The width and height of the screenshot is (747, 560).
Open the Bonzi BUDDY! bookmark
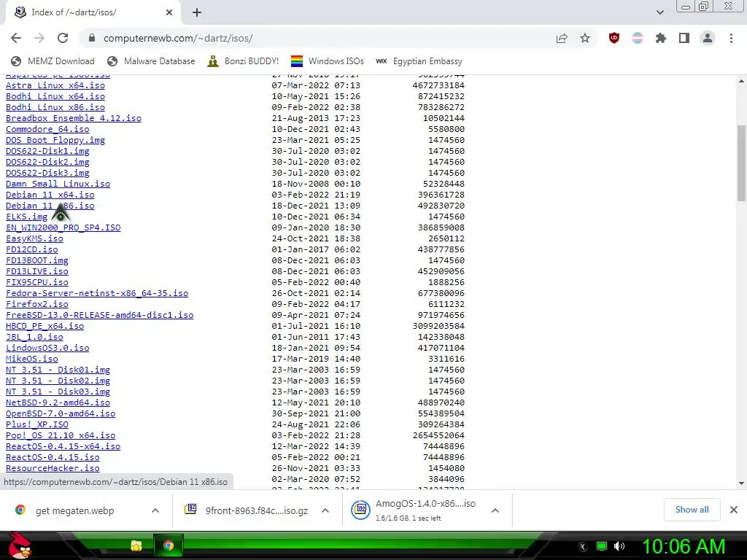pyautogui.click(x=243, y=61)
